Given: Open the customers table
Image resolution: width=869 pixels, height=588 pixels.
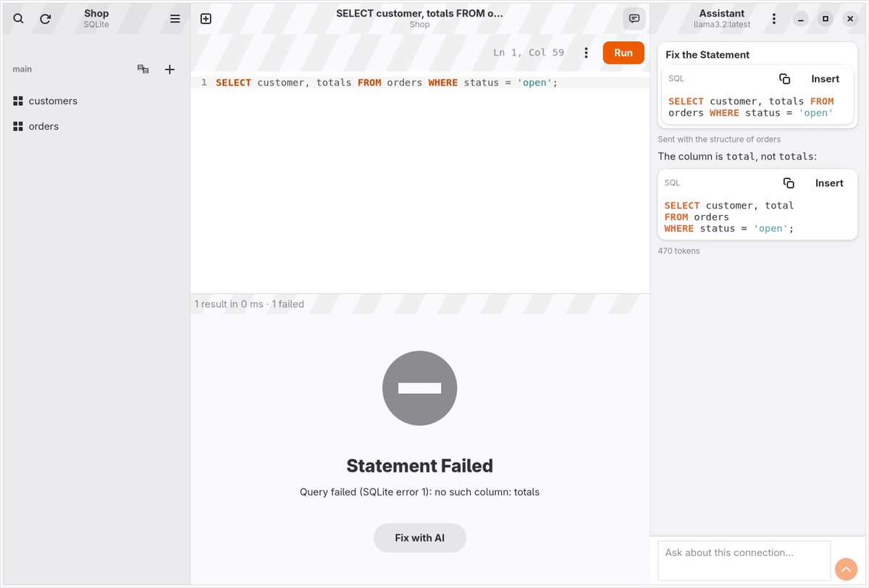Looking at the screenshot, I should (x=96, y=101).
